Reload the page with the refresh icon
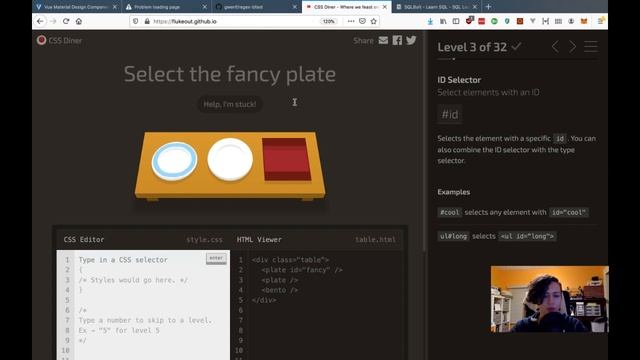 click(x=66, y=21)
